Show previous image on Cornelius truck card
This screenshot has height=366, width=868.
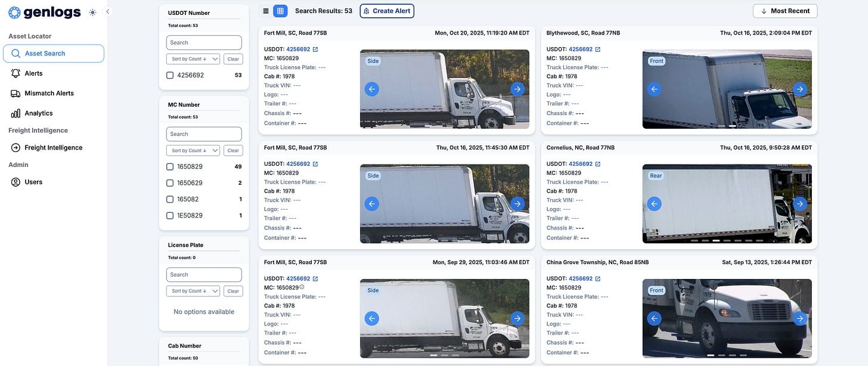(x=655, y=204)
